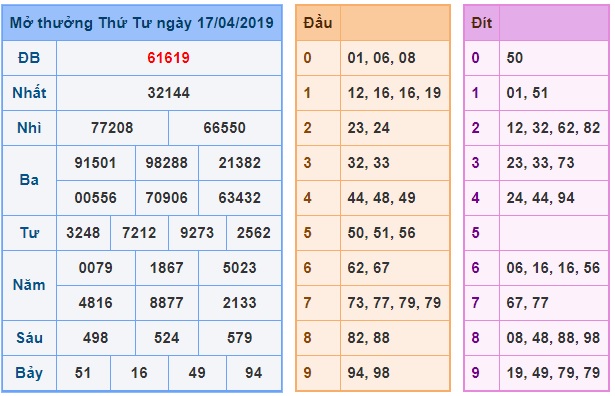Select sixth prize number 579
Image resolution: width=615 pixels, height=396 pixels.
pyautogui.click(x=240, y=338)
